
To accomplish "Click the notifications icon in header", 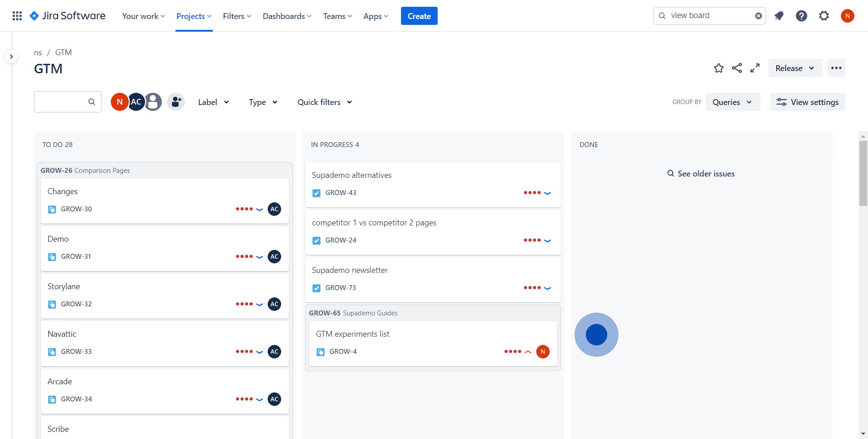I will [x=778, y=16].
